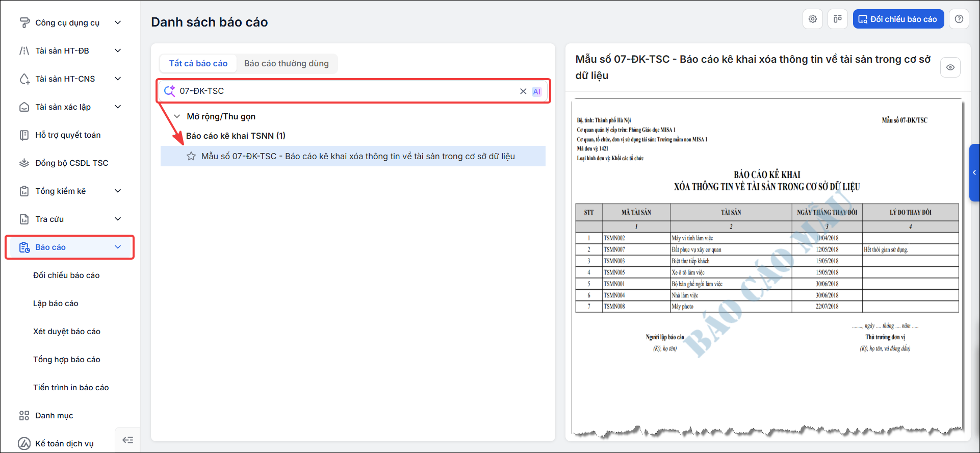Expand Tra cứu chevron
Viewport: 980px width, 453px height.
pyautogui.click(x=118, y=219)
